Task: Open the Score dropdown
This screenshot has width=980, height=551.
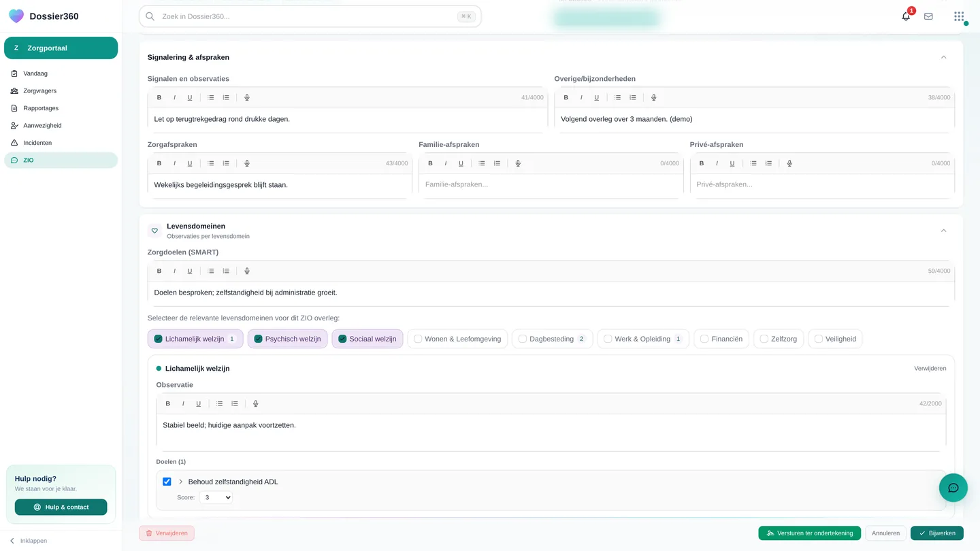Action: pos(216,497)
